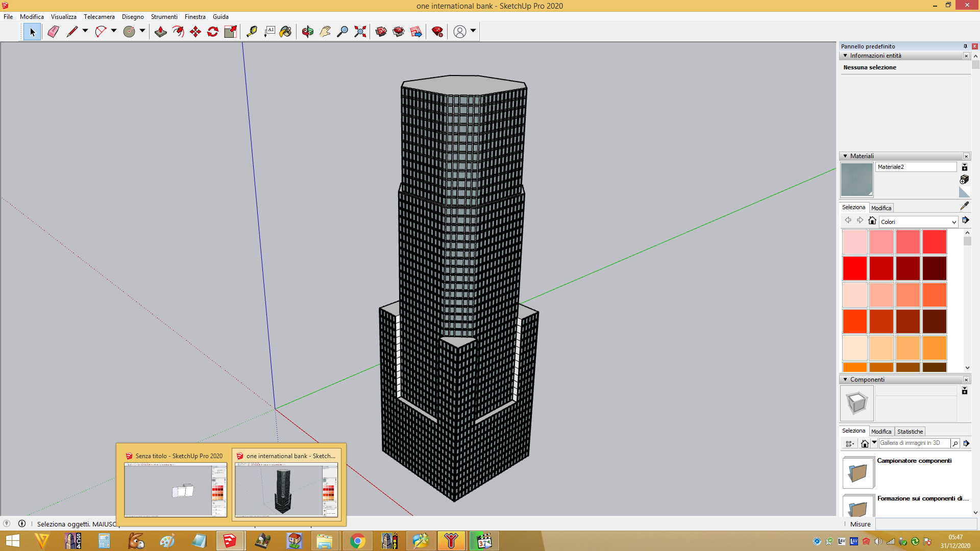Expand the Arc tool dropdown arrow
980x551 pixels.
[114, 31]
